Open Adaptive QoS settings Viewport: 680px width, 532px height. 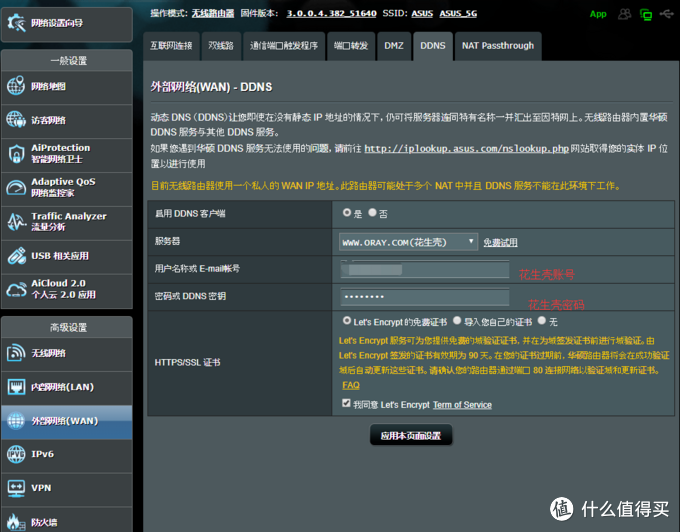pyautogui.click(x=66, y=187)
